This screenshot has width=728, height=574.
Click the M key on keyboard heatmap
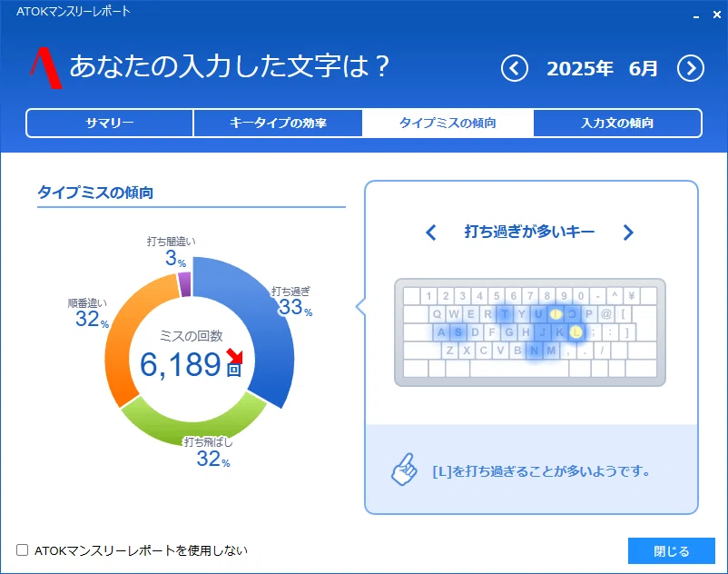pos(551,351)
